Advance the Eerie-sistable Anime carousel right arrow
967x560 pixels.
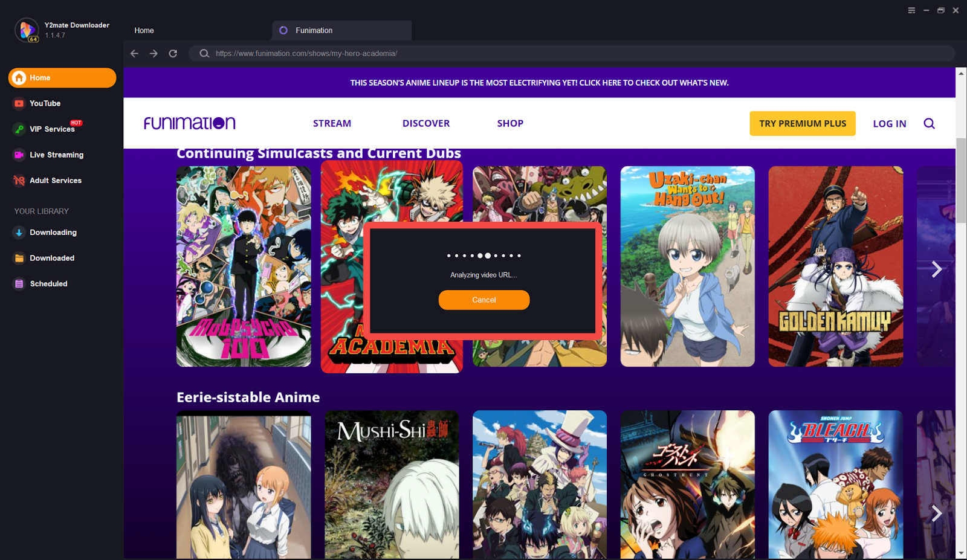tap(936, 513)
